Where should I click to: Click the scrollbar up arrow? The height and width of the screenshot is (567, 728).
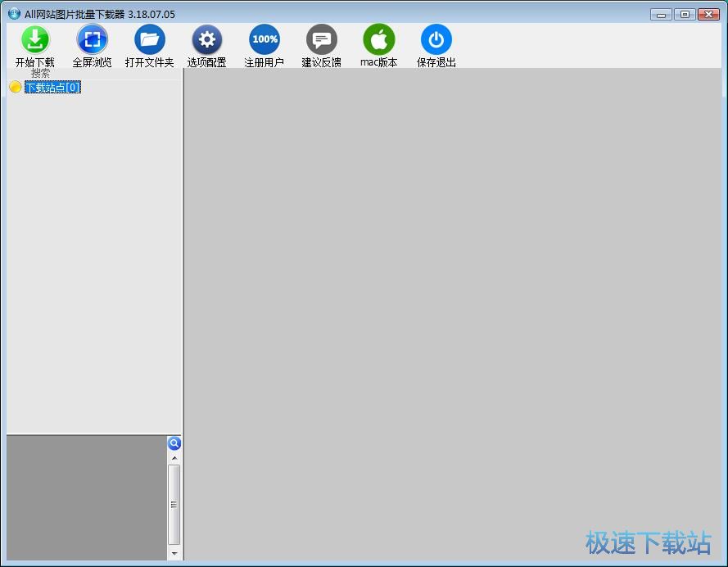(174, 458)
